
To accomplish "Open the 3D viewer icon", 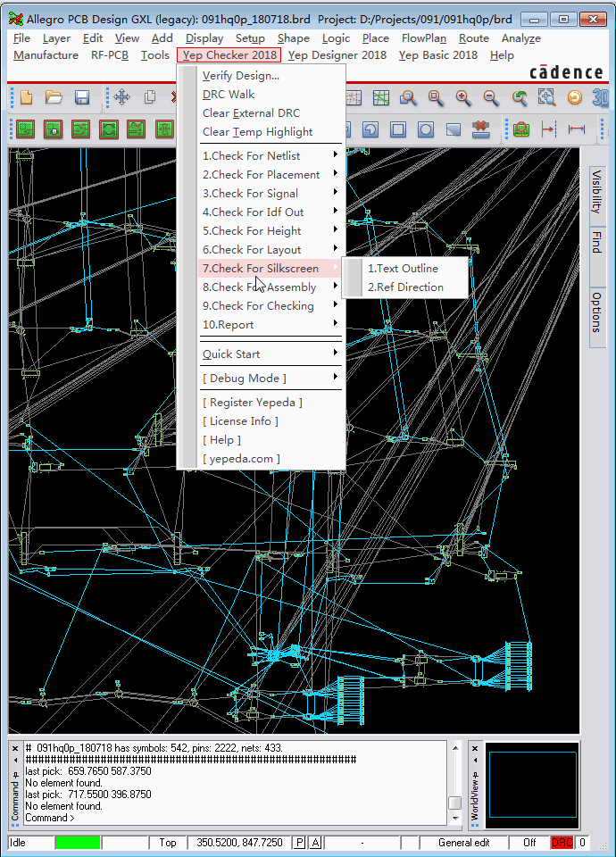I will tap(600, 98).
